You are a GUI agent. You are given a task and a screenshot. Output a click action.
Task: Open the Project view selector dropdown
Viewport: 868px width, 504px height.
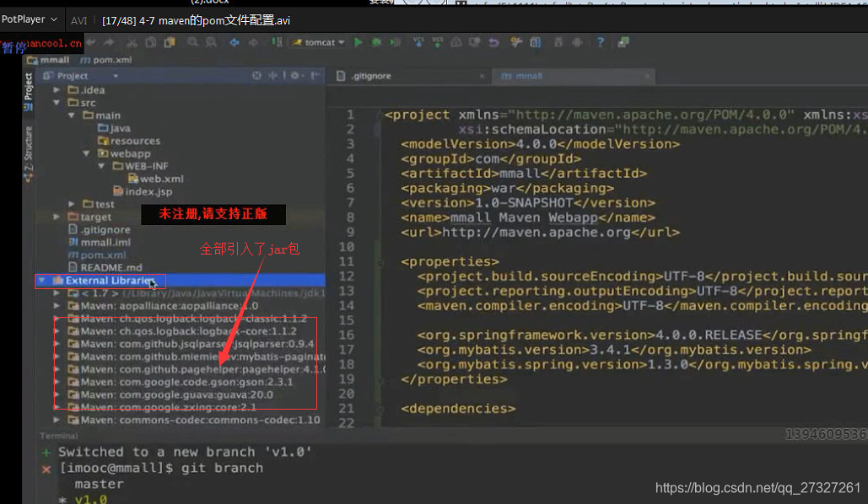115,76
